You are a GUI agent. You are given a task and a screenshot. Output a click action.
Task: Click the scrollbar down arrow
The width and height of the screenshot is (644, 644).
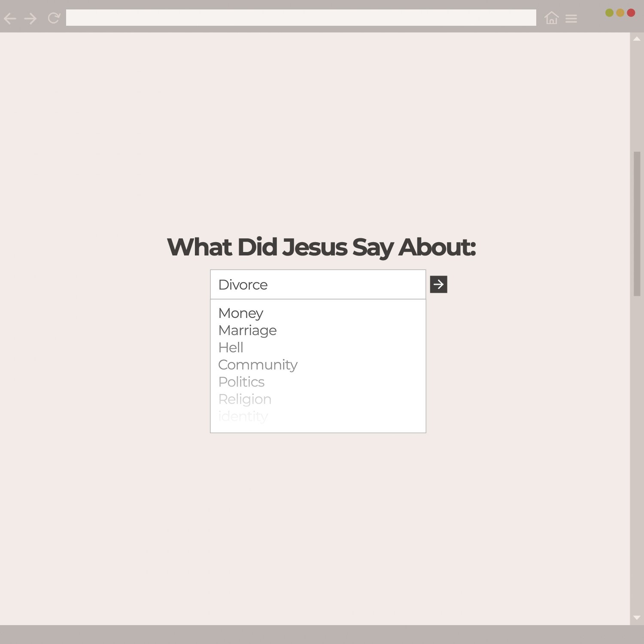click(637, 618)
